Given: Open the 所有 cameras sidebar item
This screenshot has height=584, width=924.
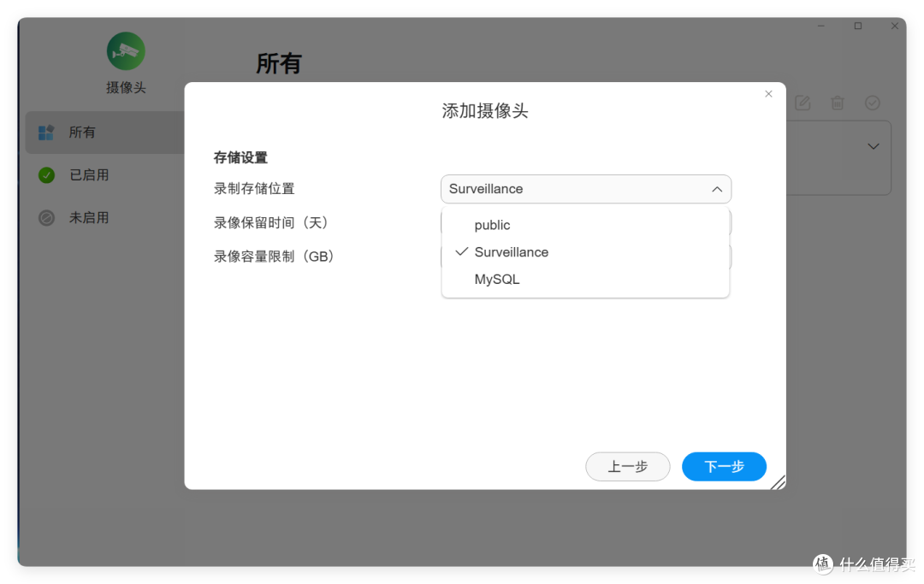Looking at the screenshot, I should [x=105, y=133].
